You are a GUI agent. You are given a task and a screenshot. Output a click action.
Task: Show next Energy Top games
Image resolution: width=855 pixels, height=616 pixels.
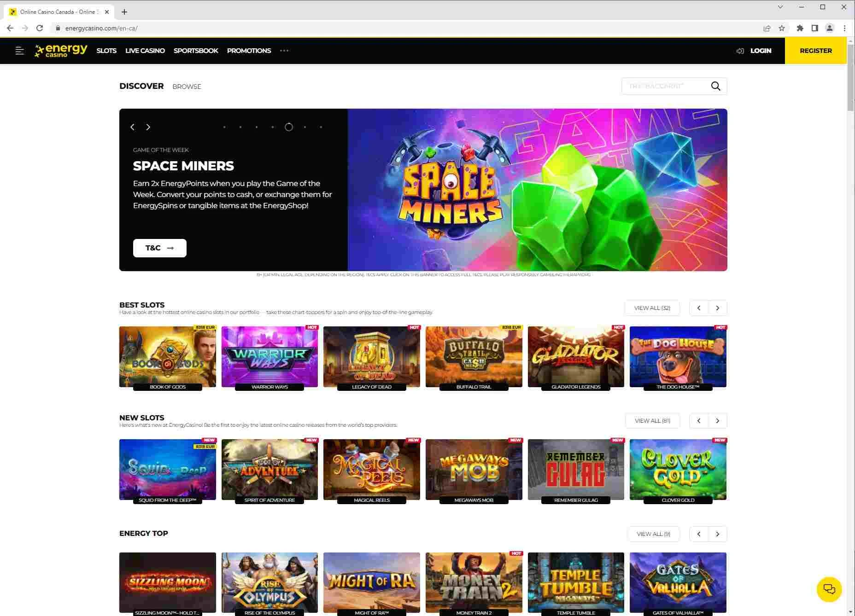coord(718,534)
